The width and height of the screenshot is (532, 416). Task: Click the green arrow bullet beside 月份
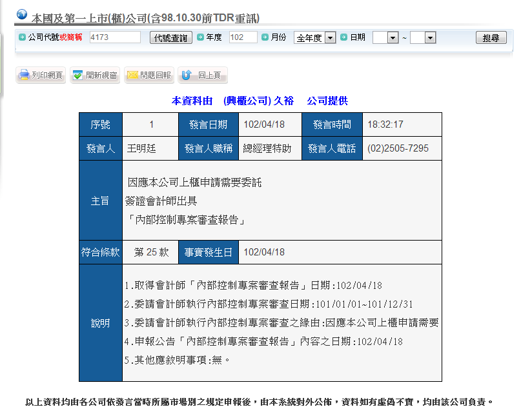pos(265,37)
